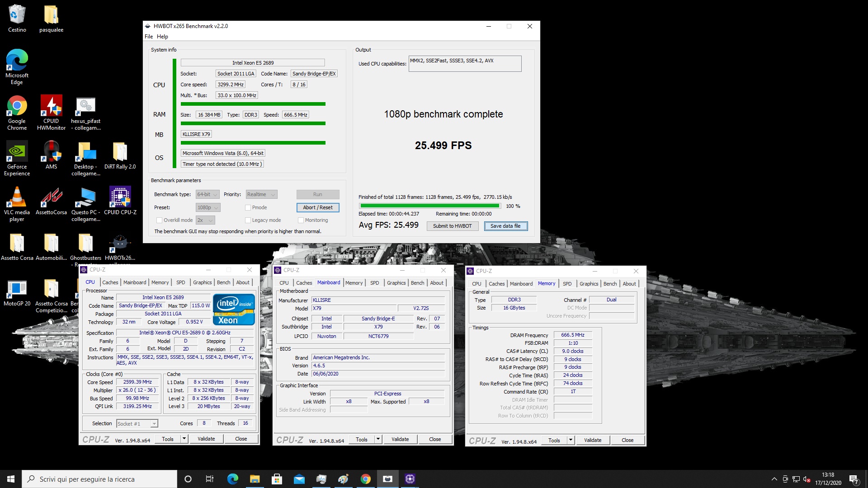Click Save data file button
The height and width of the screenshot is (488, 868).
505,226
